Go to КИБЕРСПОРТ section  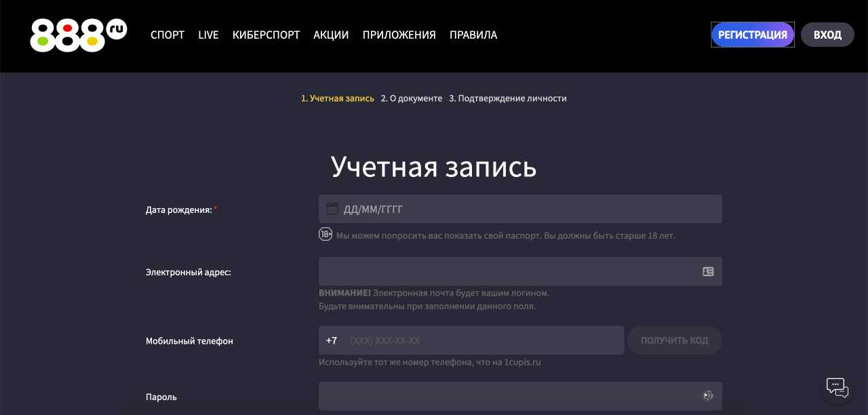pos(266,35)
